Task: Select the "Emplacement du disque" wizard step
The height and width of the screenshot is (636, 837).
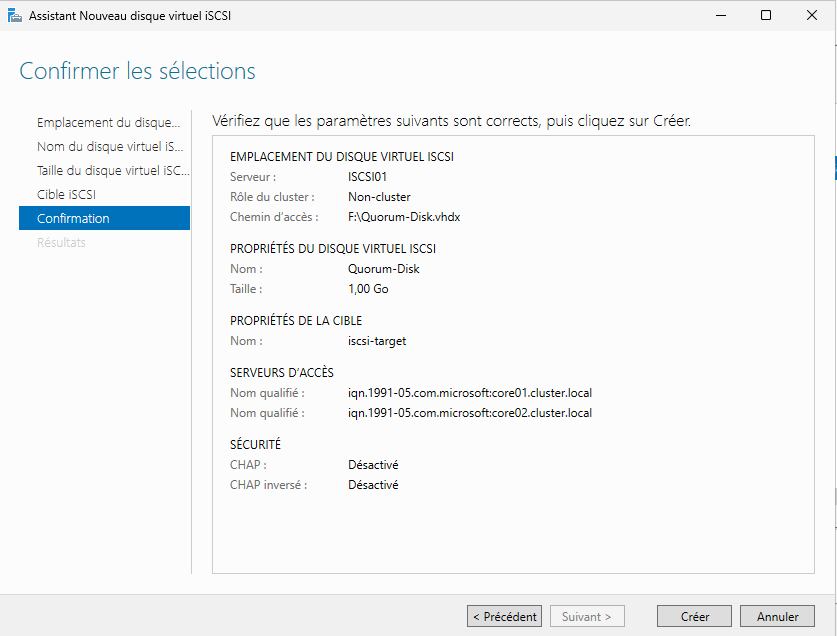Action: (107, 122)
